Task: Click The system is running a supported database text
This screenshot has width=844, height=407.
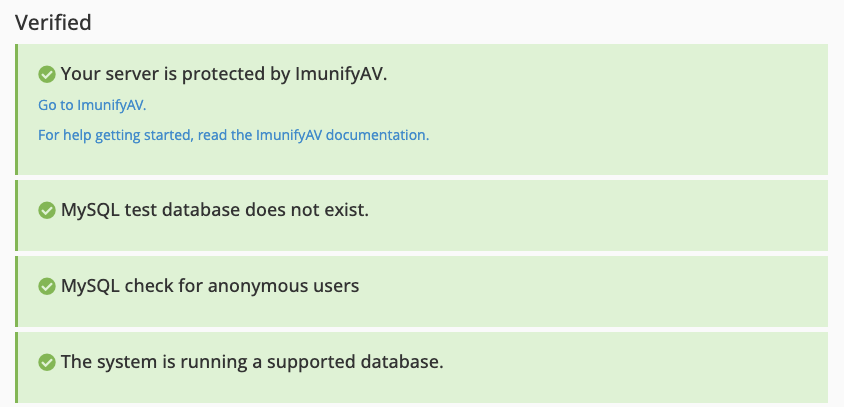Action: tap(251, 362)
